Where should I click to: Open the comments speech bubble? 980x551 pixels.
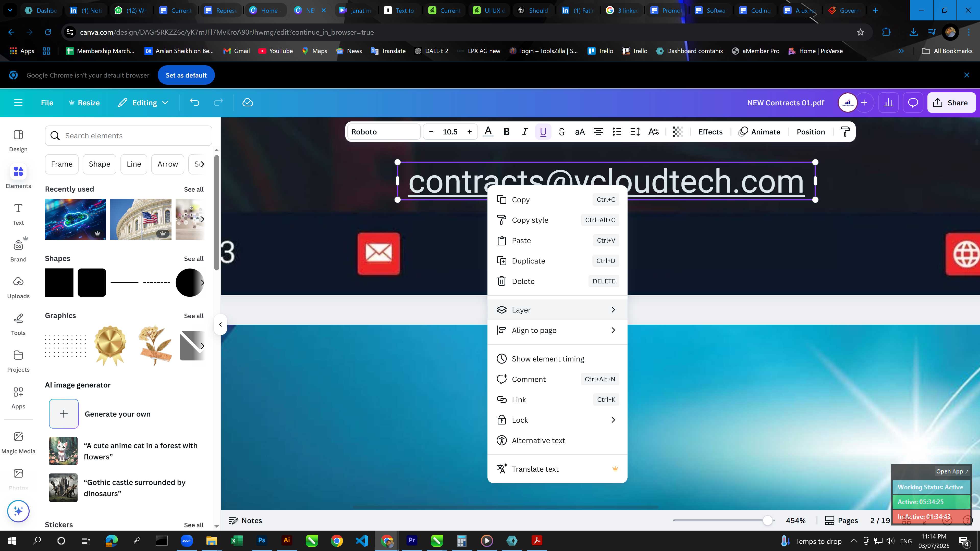913,103
